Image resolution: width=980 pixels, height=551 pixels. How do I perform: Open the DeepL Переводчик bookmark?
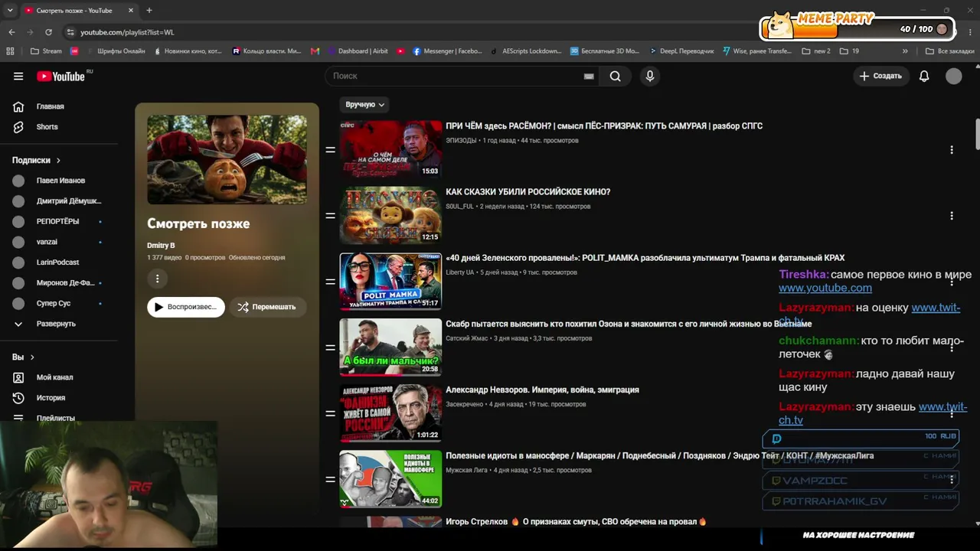[x=681, y=51]
